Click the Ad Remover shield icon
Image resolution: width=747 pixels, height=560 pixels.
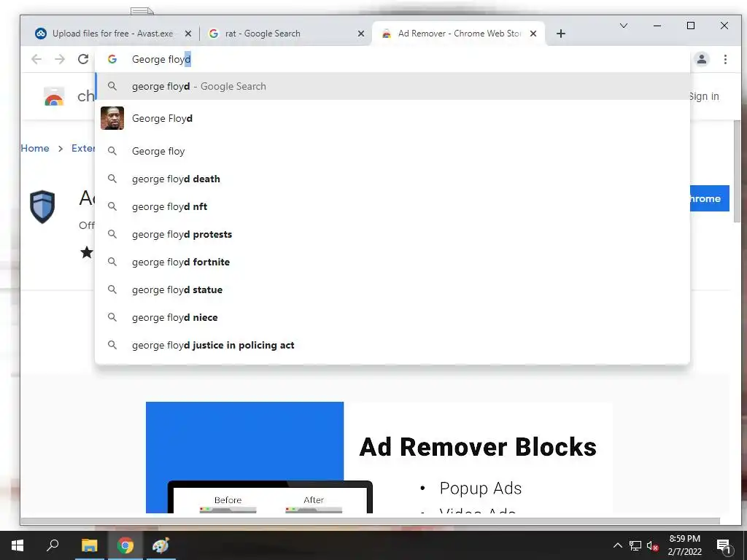coord(42,206)
